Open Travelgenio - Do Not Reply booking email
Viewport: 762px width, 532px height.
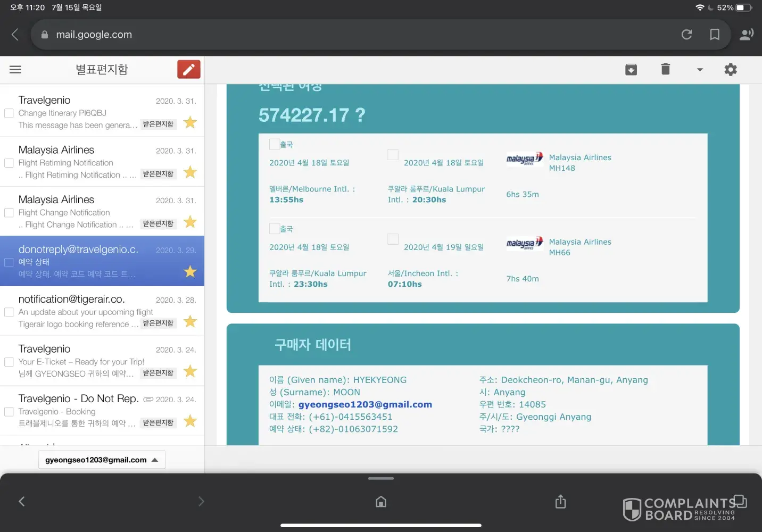102,411
